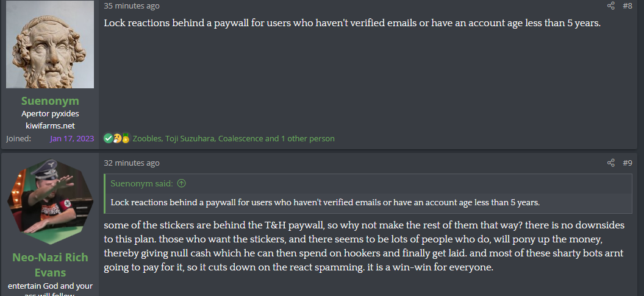Click Suenonym's statue bust avatar
Screen dimensions: 644x296
(x=50, y=44)
